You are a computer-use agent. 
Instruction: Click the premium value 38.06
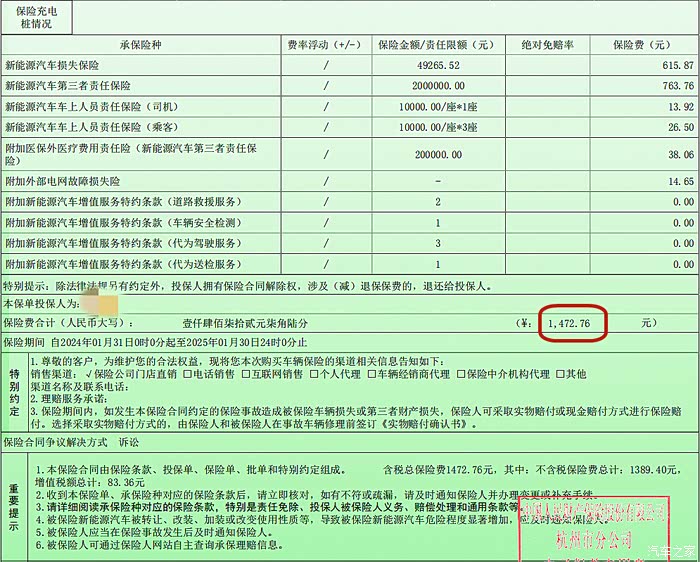681,154
